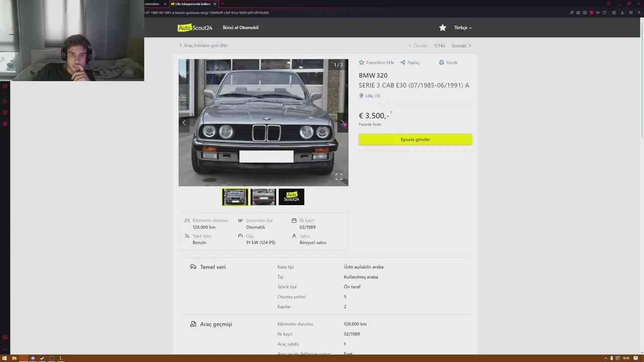Show next photo with right arrow

[343, 123]
